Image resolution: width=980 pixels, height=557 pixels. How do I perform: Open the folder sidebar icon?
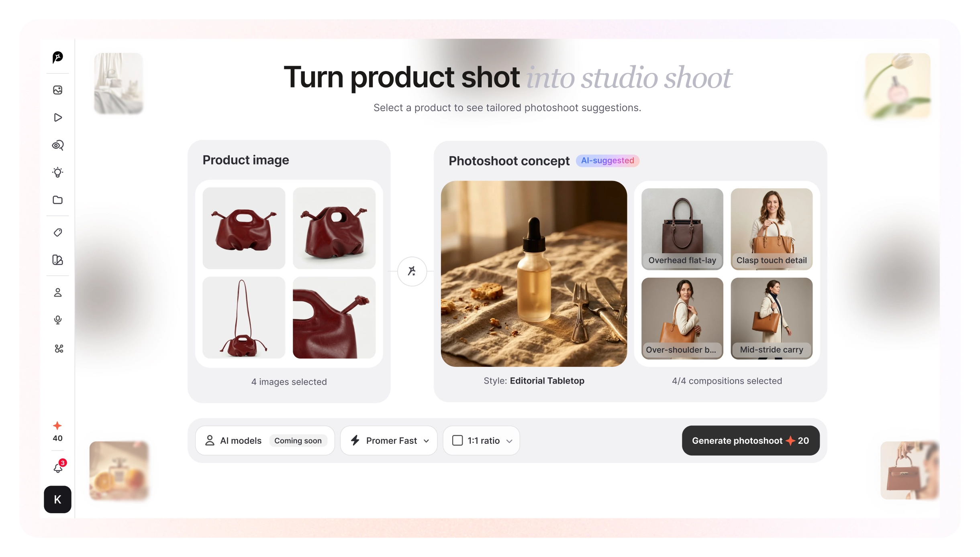tap(57, 200)
